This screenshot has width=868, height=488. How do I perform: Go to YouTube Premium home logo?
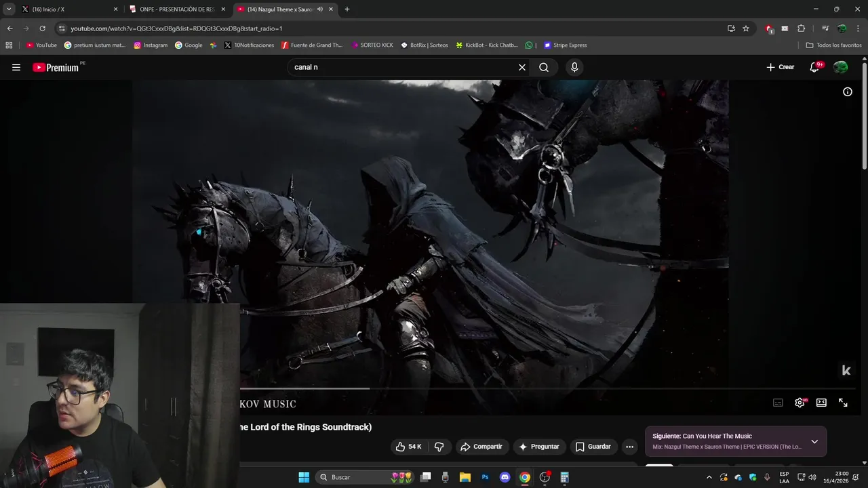[x=56, y=67]
